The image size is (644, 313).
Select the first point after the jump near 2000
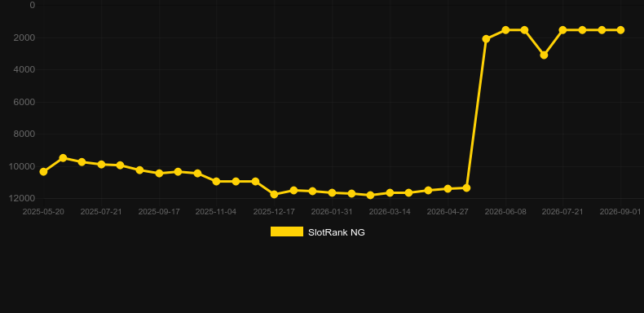coord(486,39)
